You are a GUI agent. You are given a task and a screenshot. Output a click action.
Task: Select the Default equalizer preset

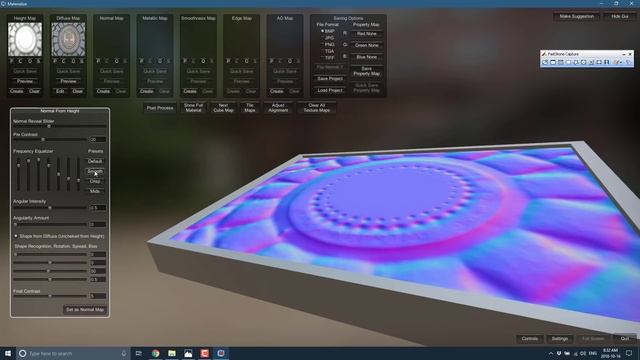tap(95, 161)
